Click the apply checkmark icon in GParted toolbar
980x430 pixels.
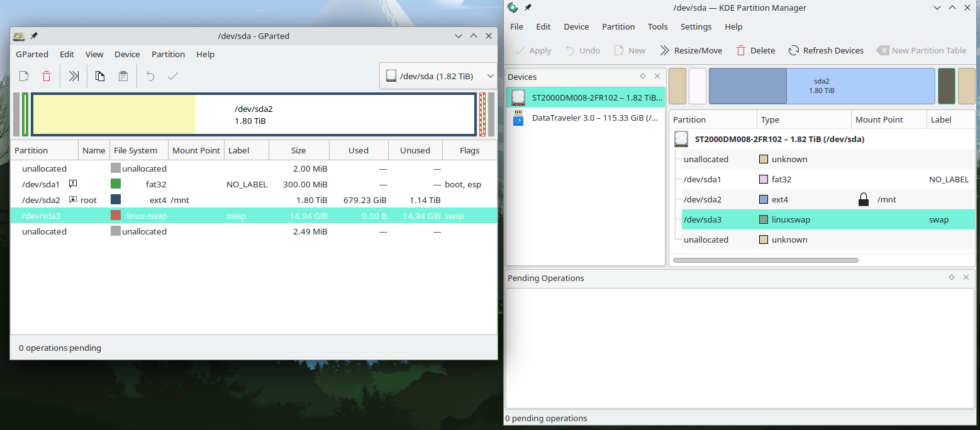click(173, 76)
